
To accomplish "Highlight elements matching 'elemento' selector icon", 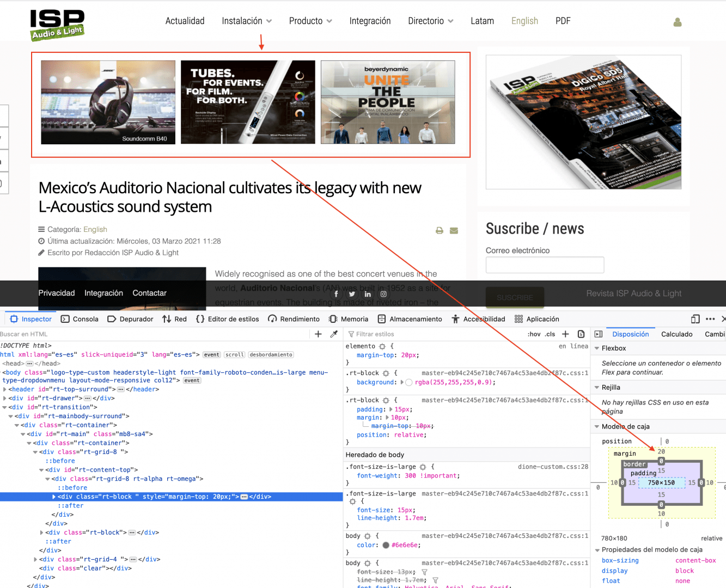I will (382, 346).
